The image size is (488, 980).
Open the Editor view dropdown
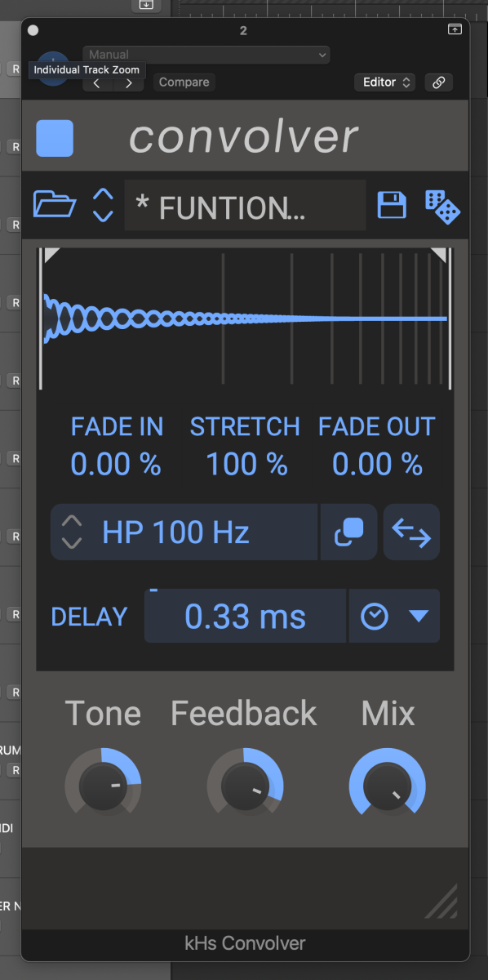385,82
